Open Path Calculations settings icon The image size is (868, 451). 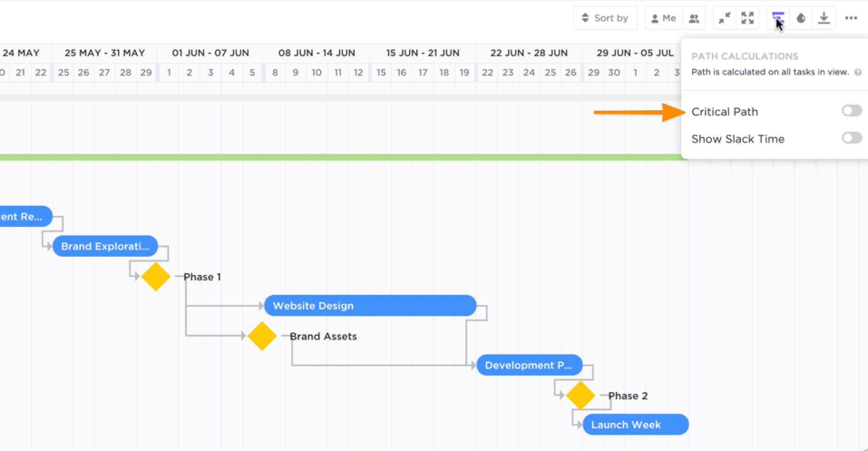[x=778, y=18]
